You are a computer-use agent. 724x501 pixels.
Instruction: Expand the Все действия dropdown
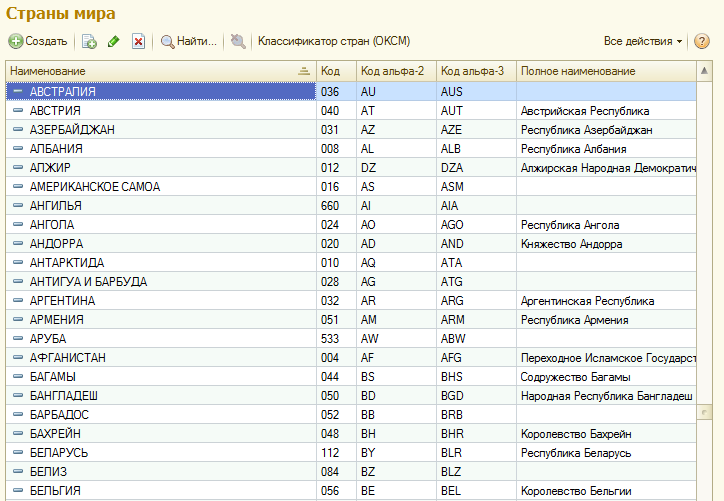pos(643,41)
